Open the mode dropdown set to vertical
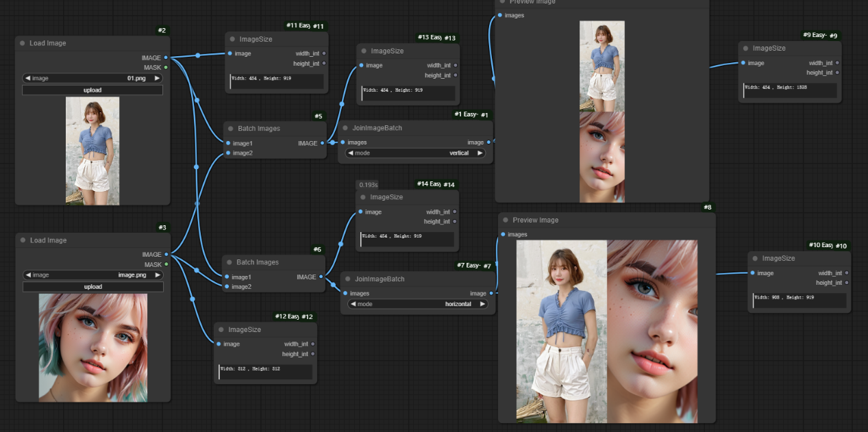This screenshot has width=868, height=432. pos(415,153)
